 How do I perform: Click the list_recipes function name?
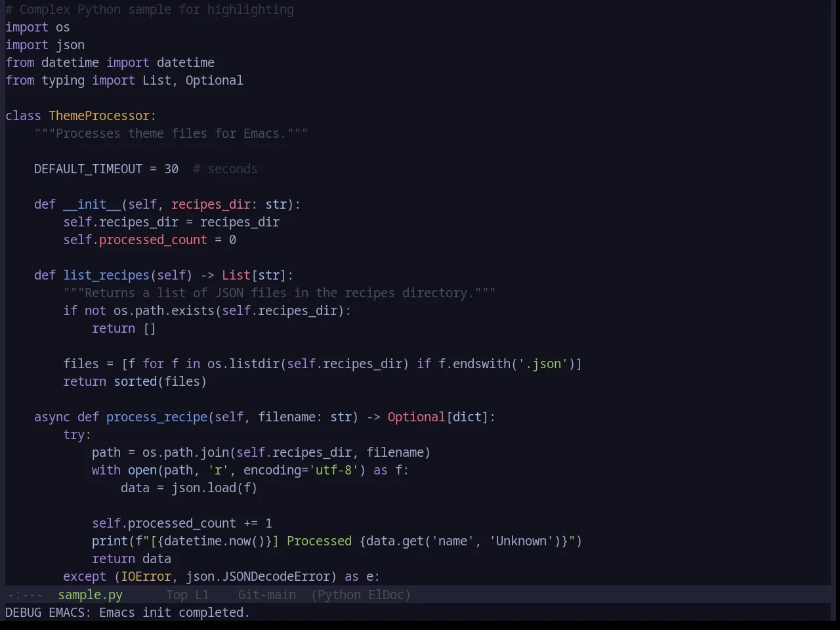pyautogui.click(x=106, y=275)
